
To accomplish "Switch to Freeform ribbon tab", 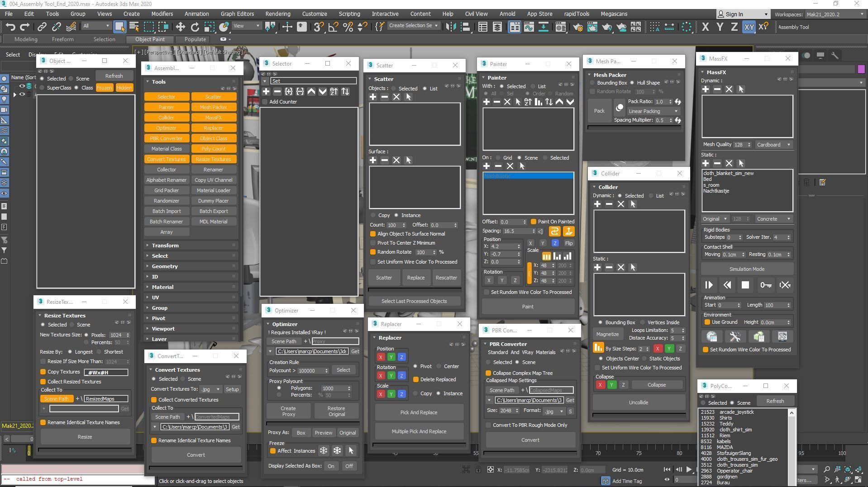I will 62,39.
